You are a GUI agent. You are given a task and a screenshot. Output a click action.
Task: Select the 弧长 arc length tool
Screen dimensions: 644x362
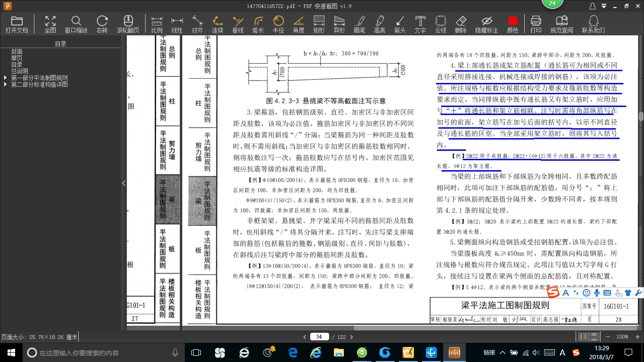258,24
